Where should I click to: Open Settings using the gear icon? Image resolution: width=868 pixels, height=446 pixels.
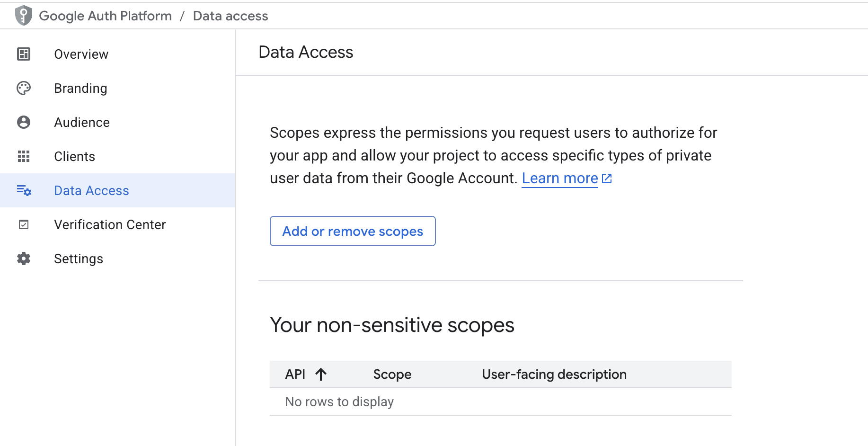click(24, 259)
